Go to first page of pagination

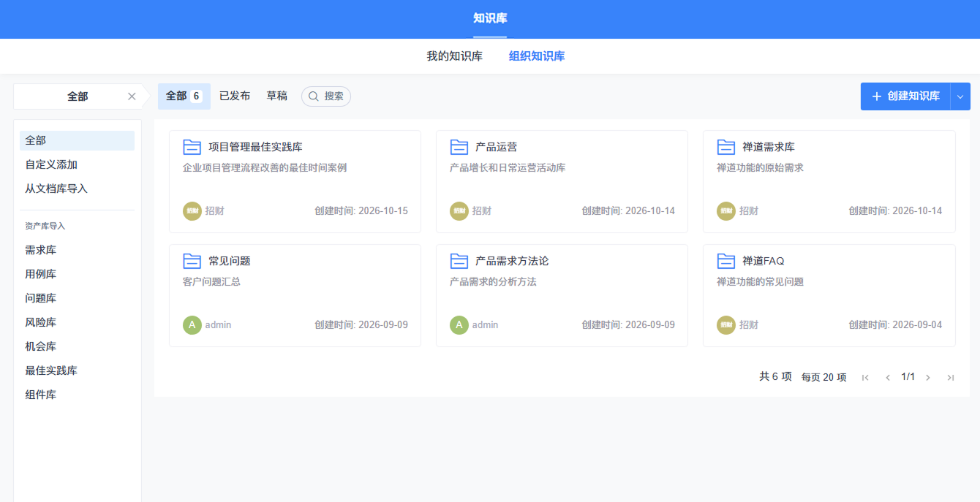pos(865,377)
